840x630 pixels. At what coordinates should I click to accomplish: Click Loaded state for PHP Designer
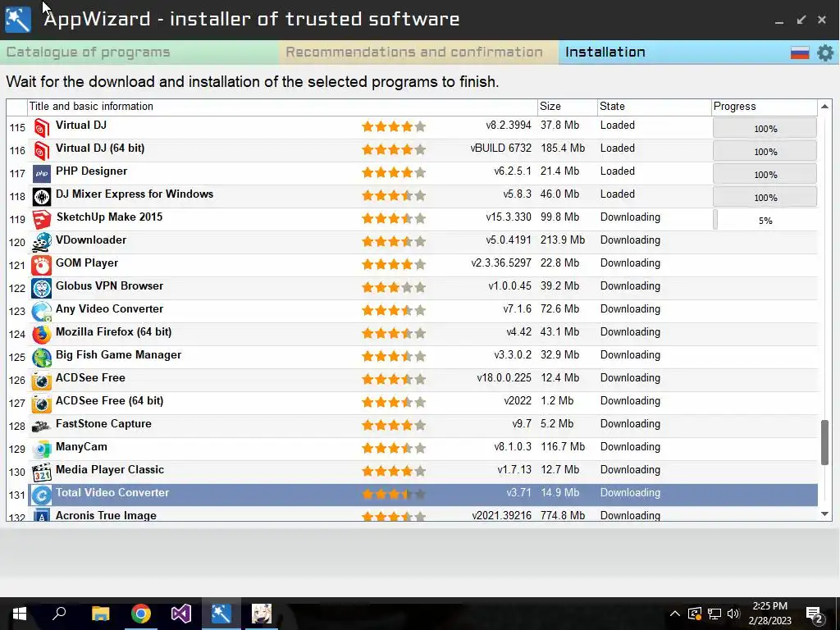pos(617,171)
